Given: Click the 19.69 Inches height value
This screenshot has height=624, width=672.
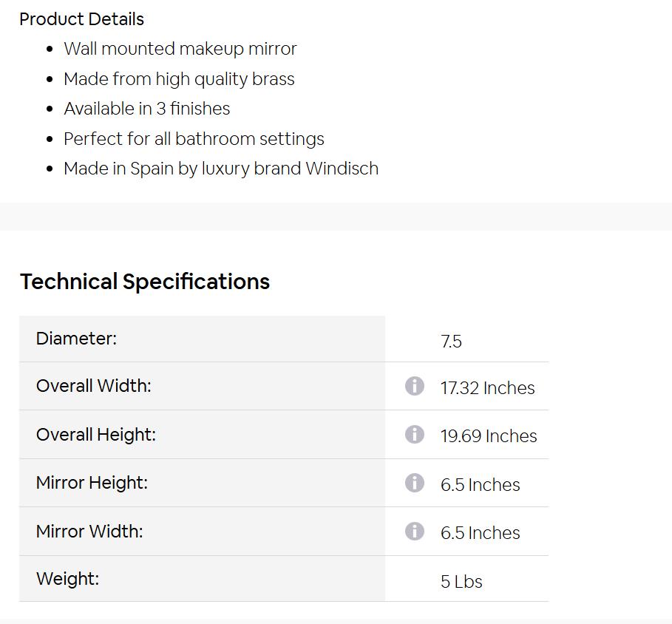Looking at the screenshot, I should click(x=489, y=436).
